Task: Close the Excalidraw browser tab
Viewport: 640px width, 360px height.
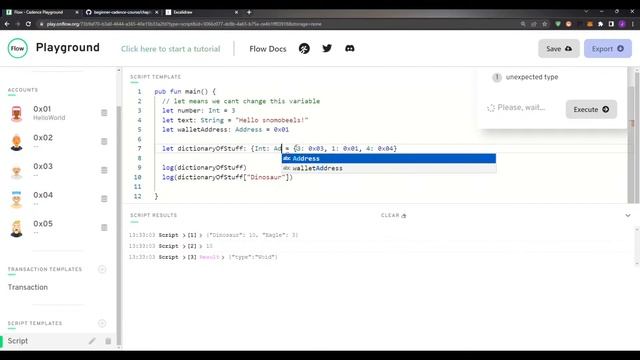Action: pyautogui.click(x=236, y=12)
